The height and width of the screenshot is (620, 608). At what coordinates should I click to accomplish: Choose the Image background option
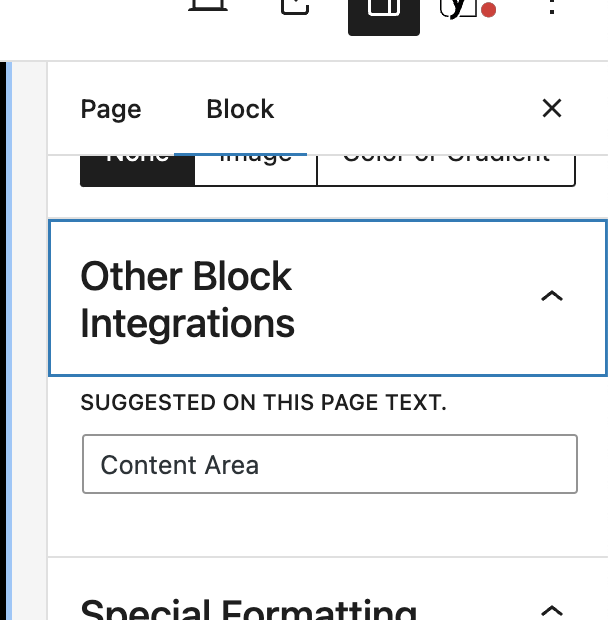256,170
